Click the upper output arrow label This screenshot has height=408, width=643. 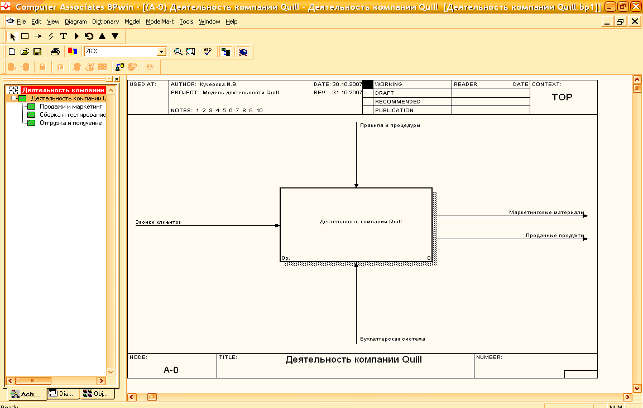click(x=546, y=212)
